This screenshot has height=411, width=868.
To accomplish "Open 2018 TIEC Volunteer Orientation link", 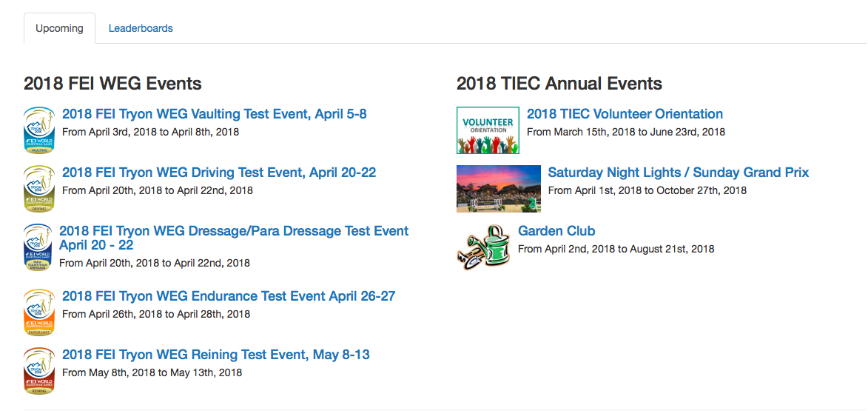I will point(625,114).
